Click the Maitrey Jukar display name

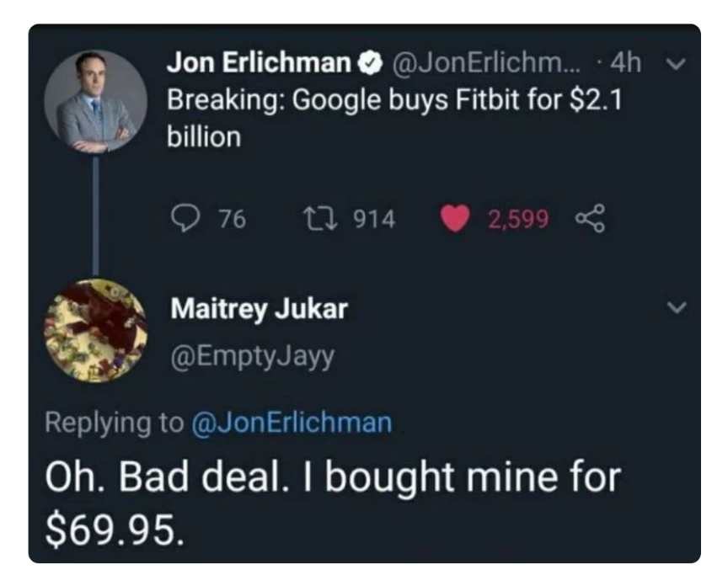259,309
